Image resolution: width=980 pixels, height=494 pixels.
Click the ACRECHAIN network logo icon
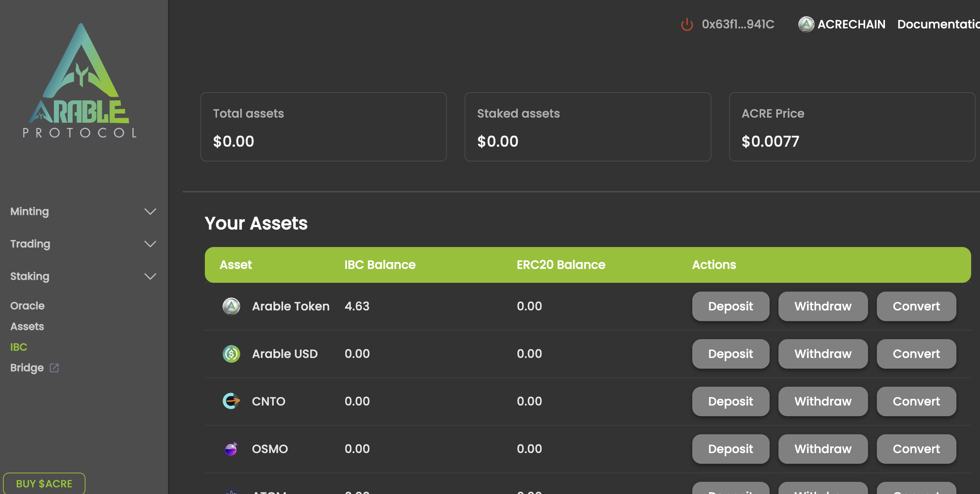coord(806,24)
